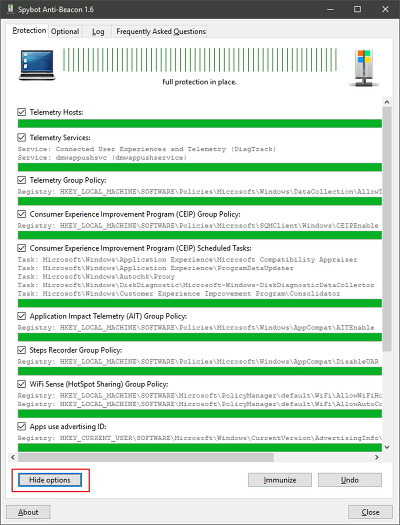Screen dimensions: 400x525
Task: Select DiskDiagnosticDataCollector task line
Action: (196, 285)
